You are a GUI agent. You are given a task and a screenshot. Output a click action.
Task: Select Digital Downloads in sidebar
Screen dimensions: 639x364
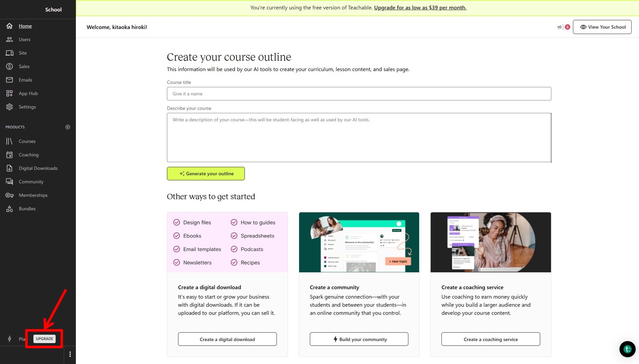pyautogui.click(x=38, y=168)
